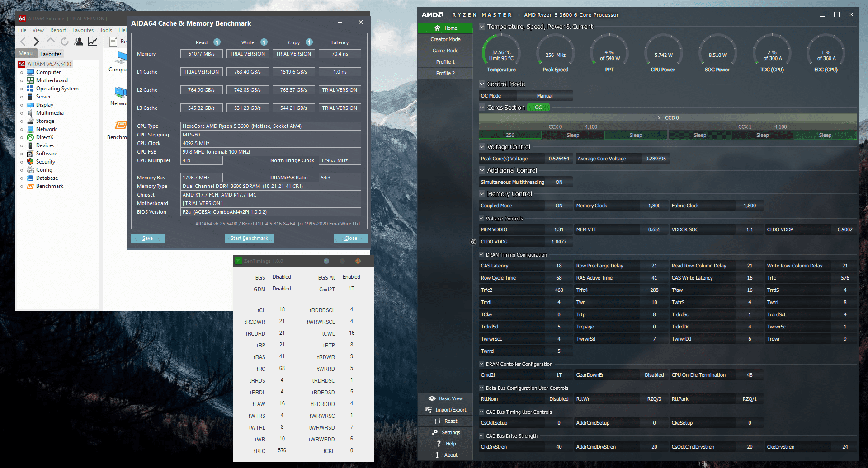Click Save button in benchmark dialog

147,238
